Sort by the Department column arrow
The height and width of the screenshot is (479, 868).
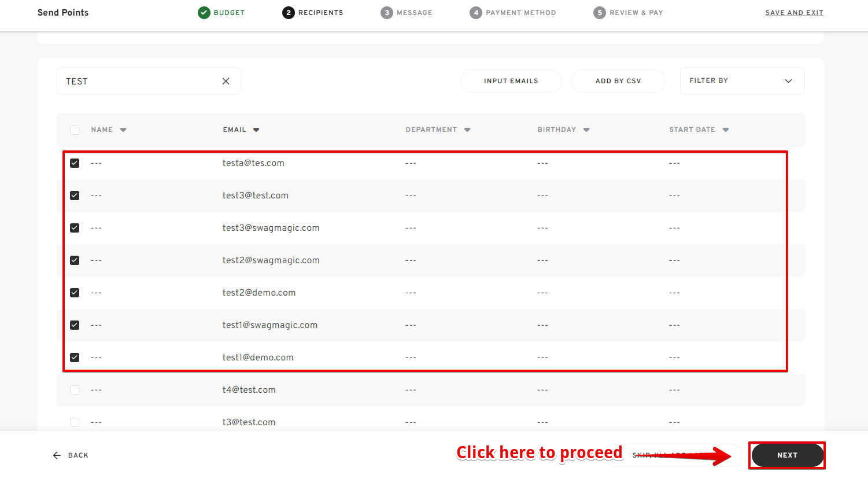(x=467, y=130)
